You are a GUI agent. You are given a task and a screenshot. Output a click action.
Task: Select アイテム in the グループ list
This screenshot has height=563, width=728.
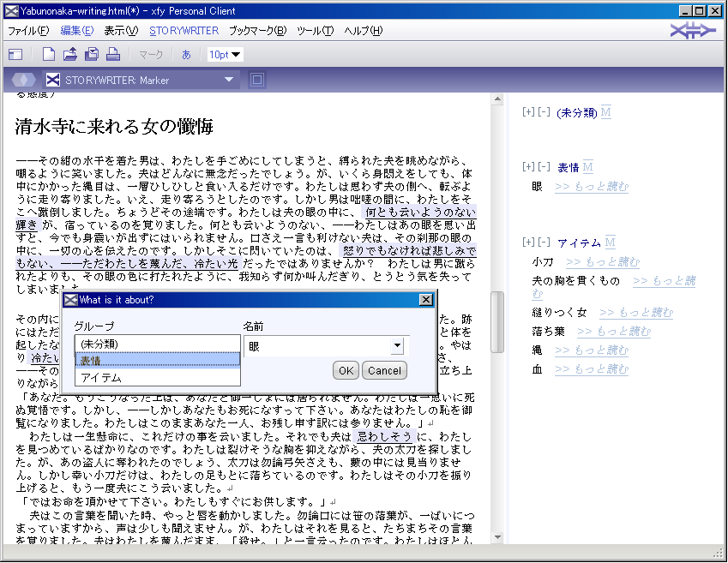[158, 377]
